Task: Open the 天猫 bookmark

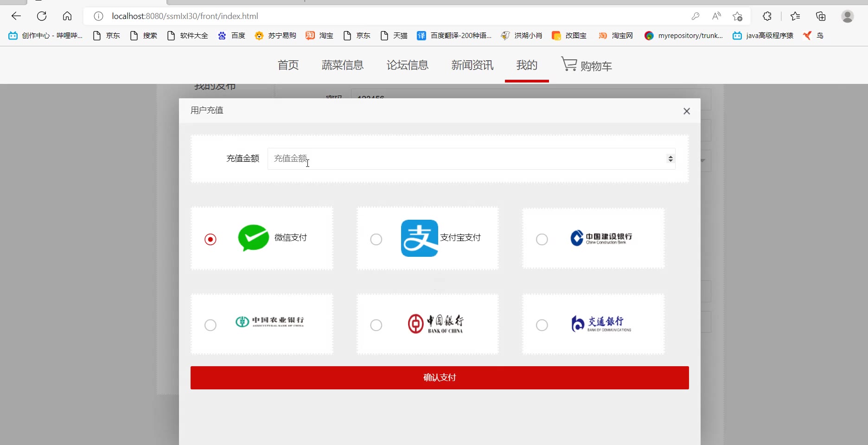Action: (394, 36)
